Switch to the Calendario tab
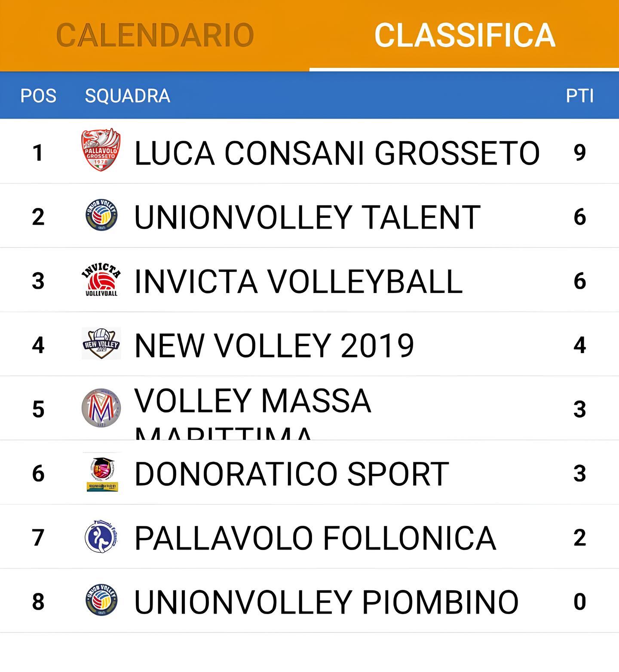Image resolution: width=619 pixels, height=672 pixels. (155, 35)
